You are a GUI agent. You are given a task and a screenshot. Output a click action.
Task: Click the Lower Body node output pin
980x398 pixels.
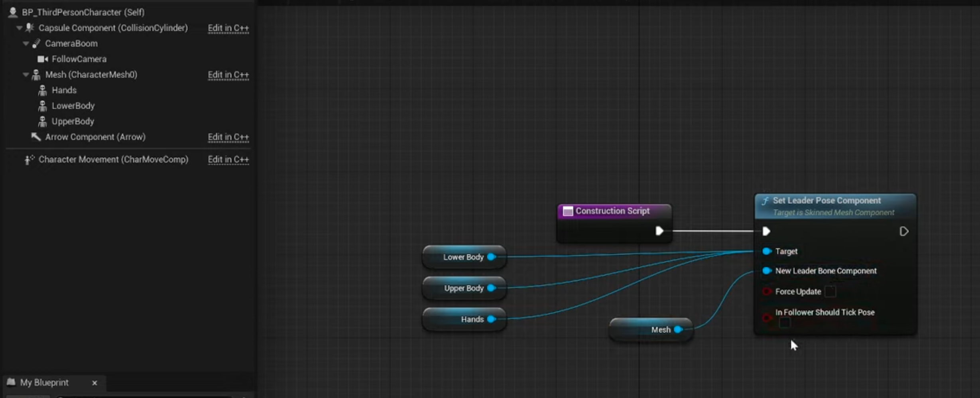click(x=492, y=257)
